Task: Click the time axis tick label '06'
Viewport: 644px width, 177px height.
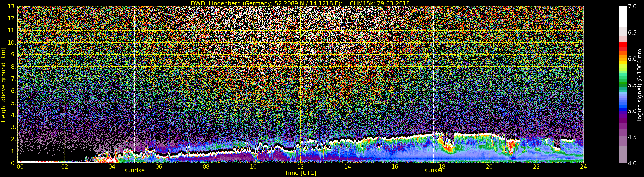Action: pyautogui.click(x=159, y=166)
